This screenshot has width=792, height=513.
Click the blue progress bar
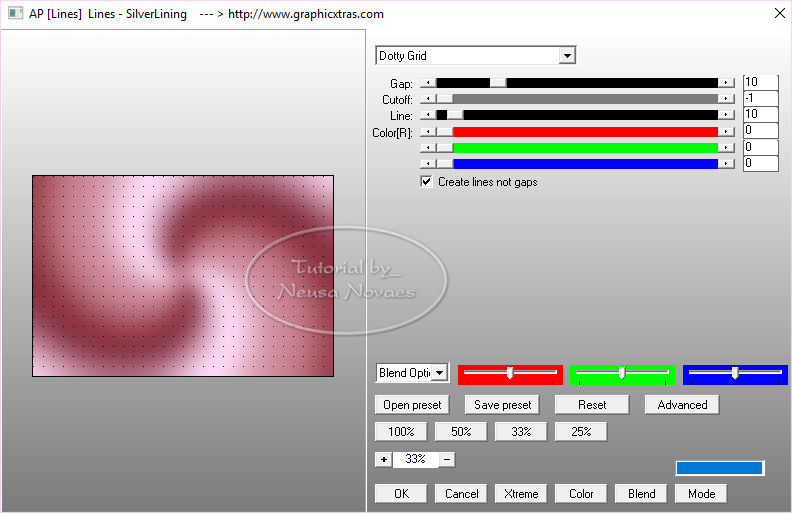(719, 468)
